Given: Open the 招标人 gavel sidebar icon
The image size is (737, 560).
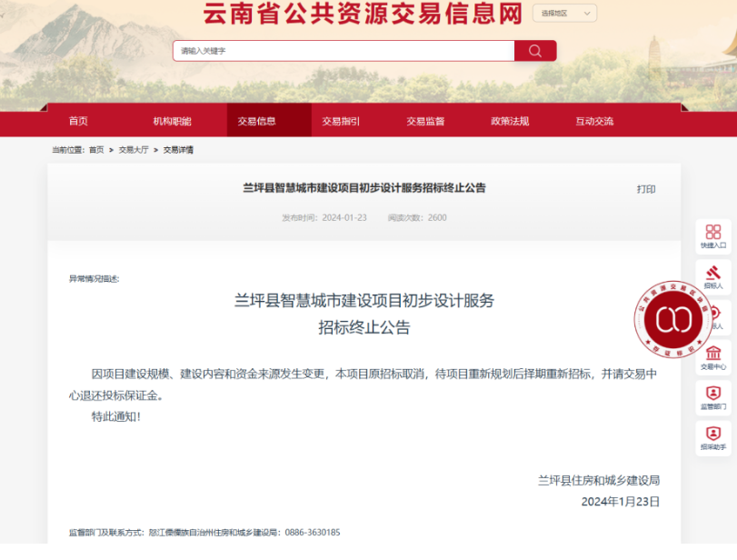Looking at the screenshot, I should pyautogui.click(x=713, y=275).
